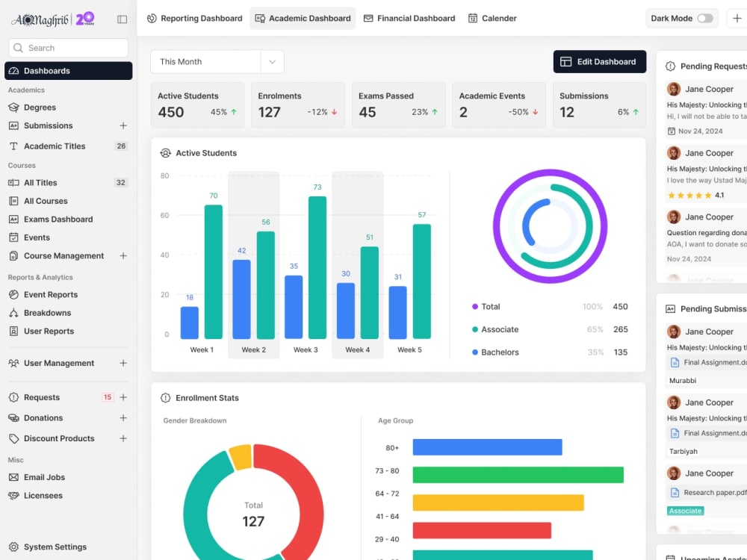
Task: Click the Exams Passed stat card
Action: click(x=398, y=105)
